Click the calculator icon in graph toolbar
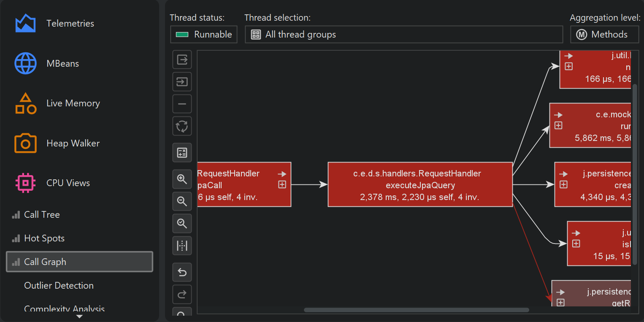644x322 pixels. click(182, 153)
